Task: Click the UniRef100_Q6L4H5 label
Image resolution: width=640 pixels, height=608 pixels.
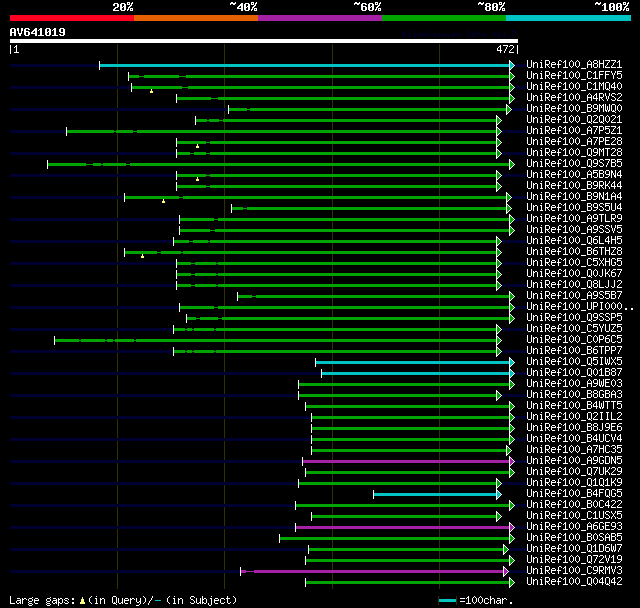Action: pyautogui.click(x=574, y=241)
